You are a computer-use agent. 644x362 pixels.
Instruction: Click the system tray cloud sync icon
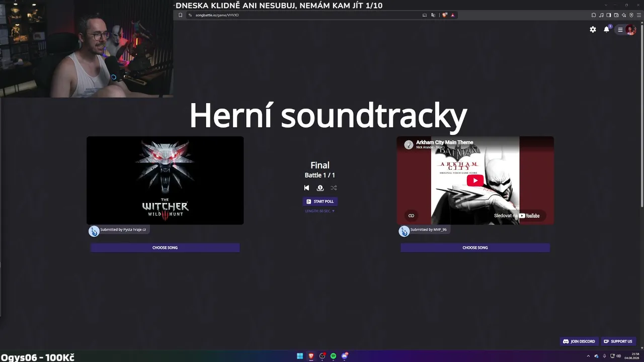[596, 356]
